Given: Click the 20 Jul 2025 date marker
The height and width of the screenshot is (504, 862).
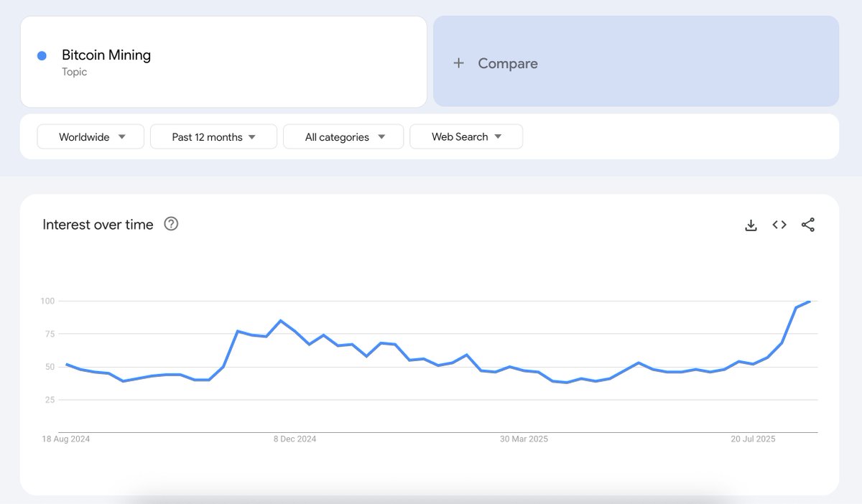Looking at the screenshot, I should pyautogui.click(x=751, y=439).
